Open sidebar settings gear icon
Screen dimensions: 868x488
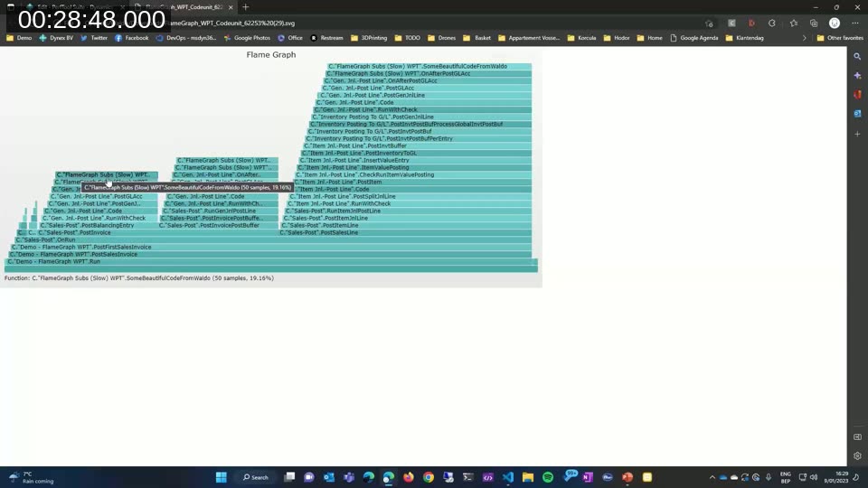[x=857, y=455]
